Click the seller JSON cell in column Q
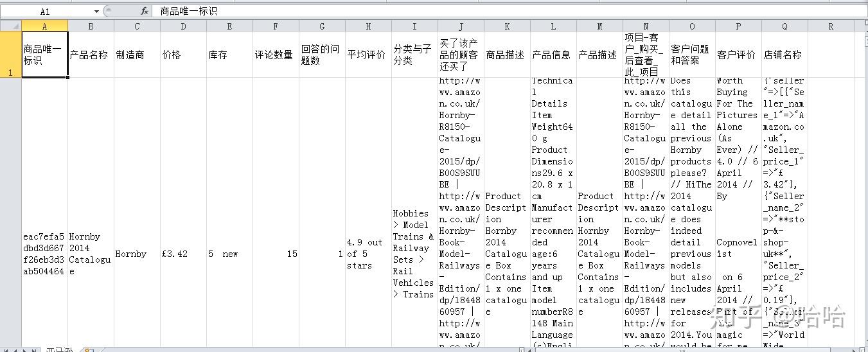 coord(784,212)
